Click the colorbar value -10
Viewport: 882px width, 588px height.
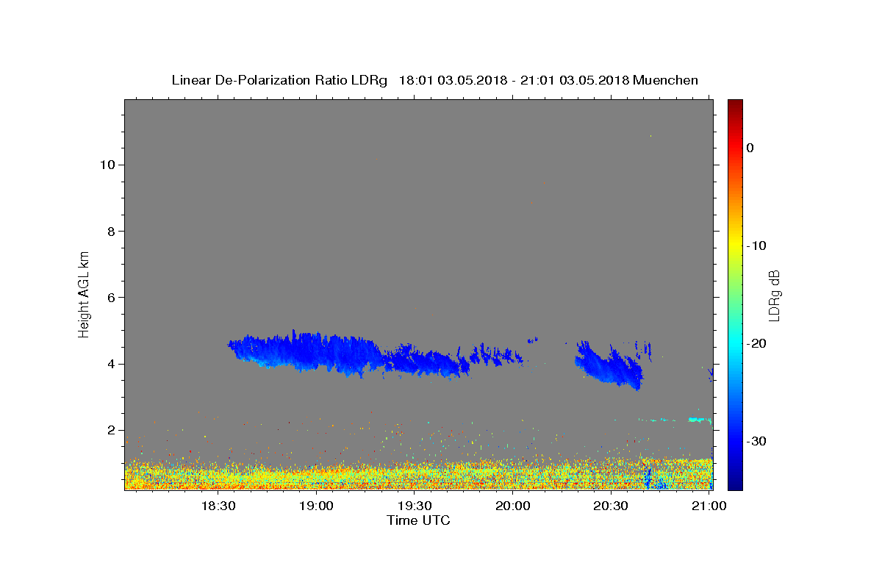756,245
